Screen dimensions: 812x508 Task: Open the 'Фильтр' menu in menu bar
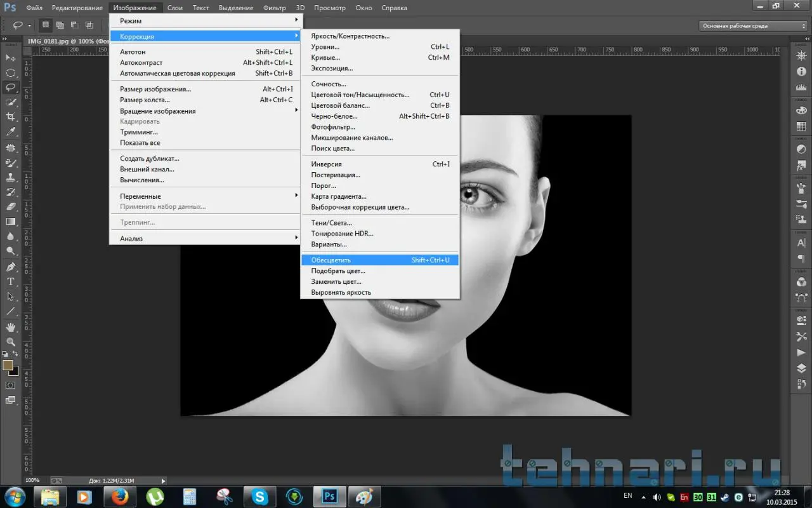(x=274, y=8)
